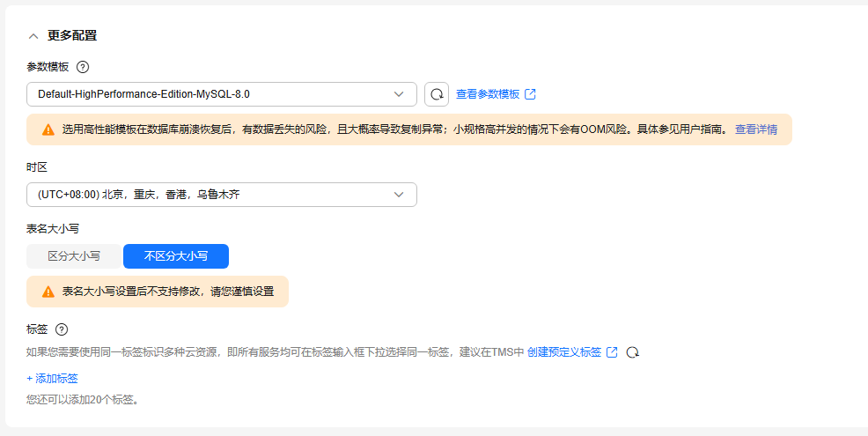
Task: Click external link icon after 创建预定义标签
Action: [x=612, y=352]
